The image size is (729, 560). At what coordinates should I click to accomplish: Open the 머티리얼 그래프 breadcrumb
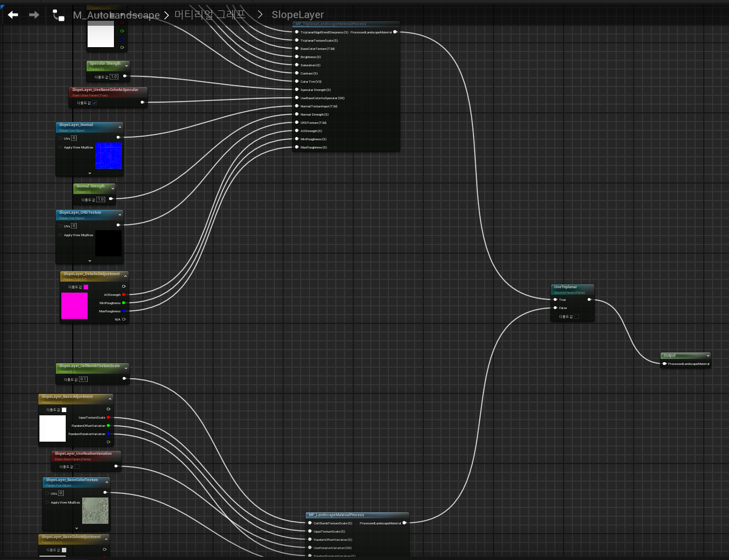coord(210,14)
